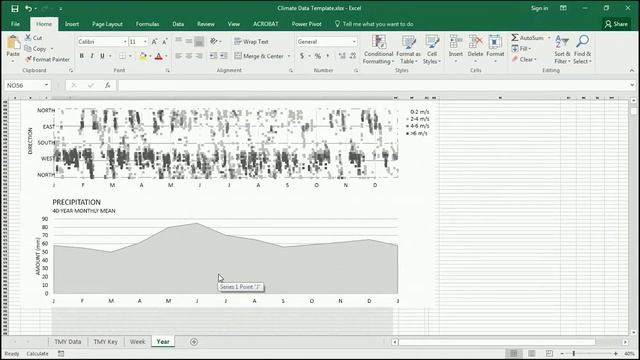
Task: Click the Copy icon
Action: click(28, 49)
